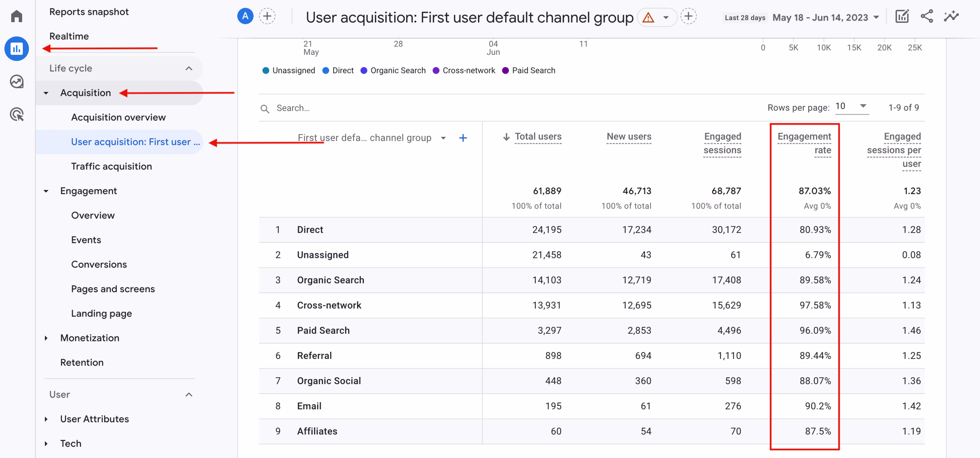
Task: Open the Reports bar-chart icon
Action: point(17,49)
